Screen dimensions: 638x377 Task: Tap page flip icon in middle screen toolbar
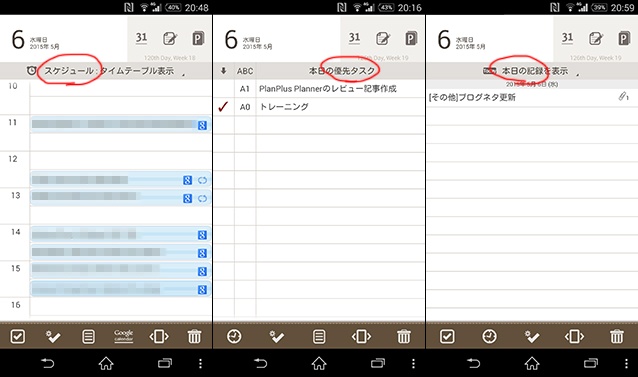361,336
